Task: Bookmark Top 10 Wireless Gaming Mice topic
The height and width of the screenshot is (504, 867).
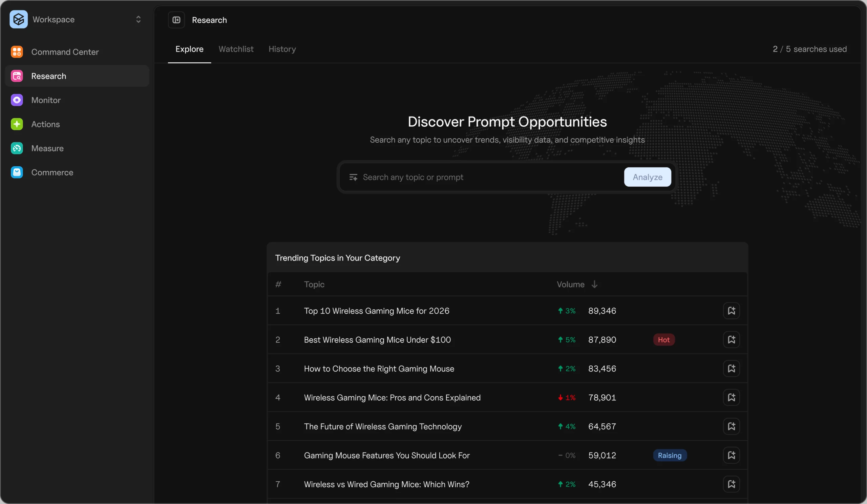Action: pos(731,311)
